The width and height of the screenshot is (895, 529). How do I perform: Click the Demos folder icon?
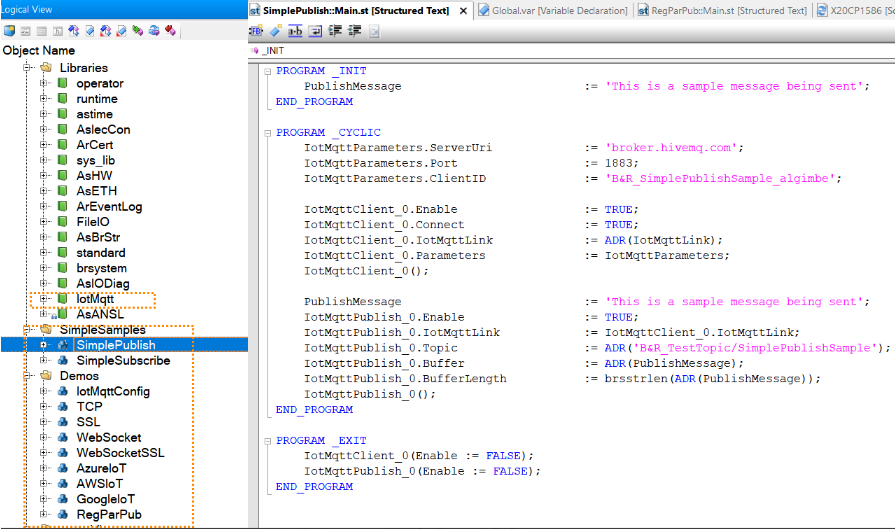tap(45, 376)
